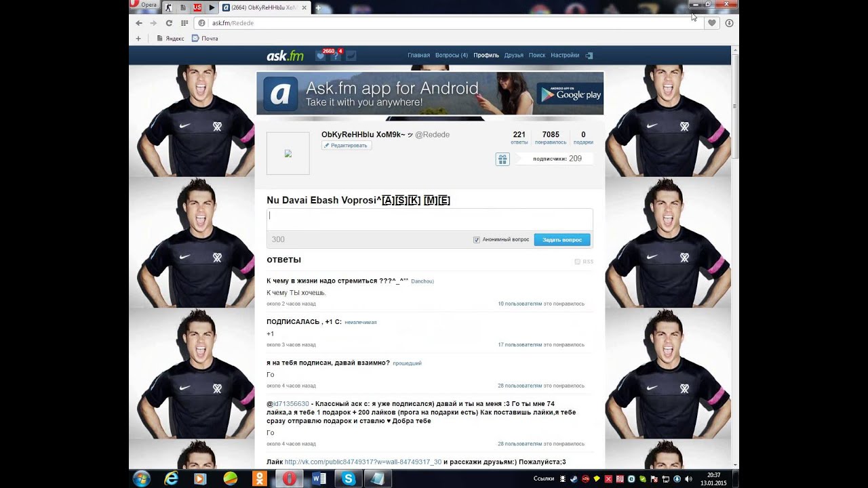Viewport: 868px width, 488px height.
Task: Open the Вопросы (4) menu item
Action: tap(451, 56)
